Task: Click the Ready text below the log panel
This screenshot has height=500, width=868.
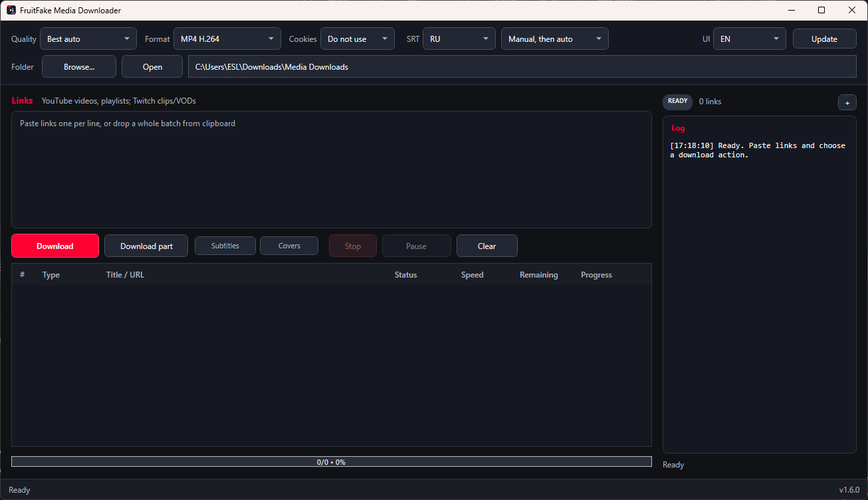Action: pyautogui.click(x=673, y=465)
